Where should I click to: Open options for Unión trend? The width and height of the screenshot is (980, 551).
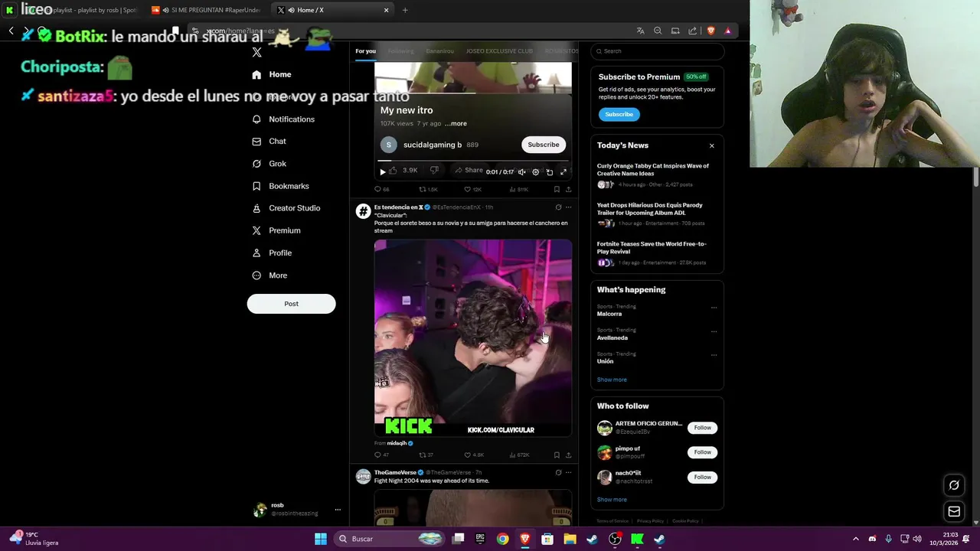coord(714,355)
